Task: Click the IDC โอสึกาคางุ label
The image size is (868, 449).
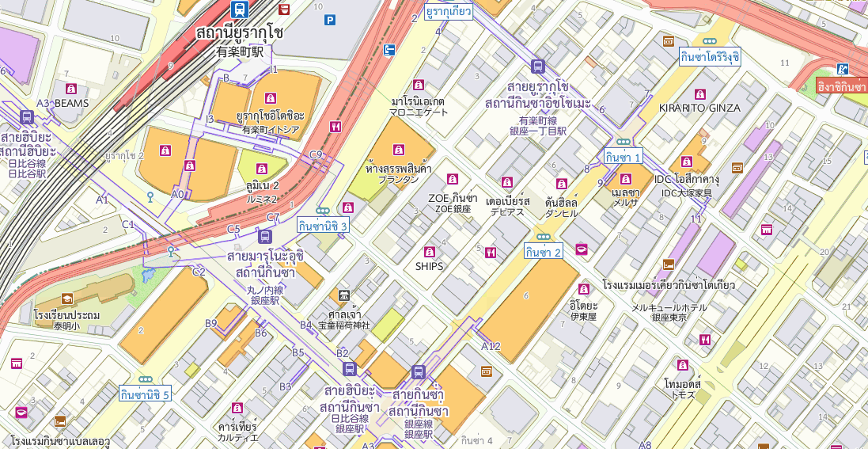Action: point(687,180)
